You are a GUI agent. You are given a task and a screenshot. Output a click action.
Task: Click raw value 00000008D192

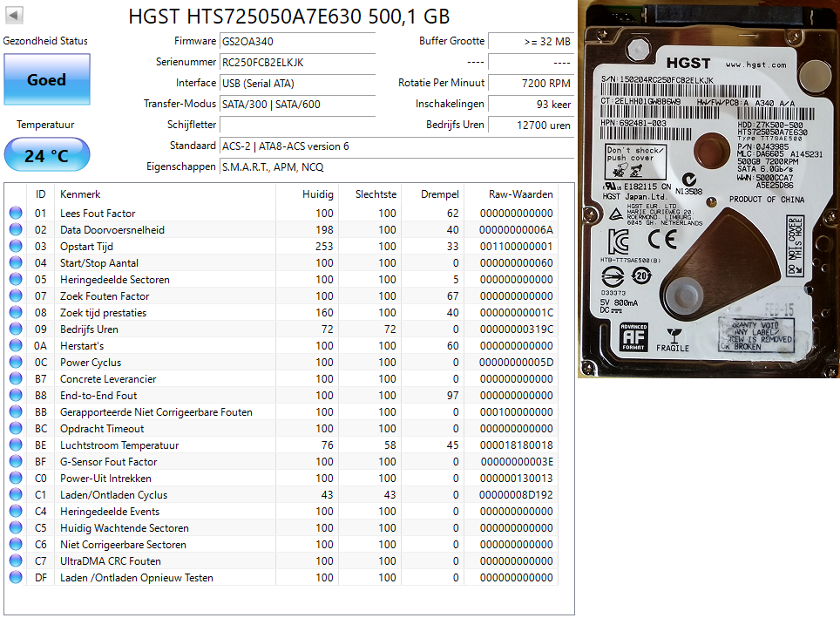[516, 495]
